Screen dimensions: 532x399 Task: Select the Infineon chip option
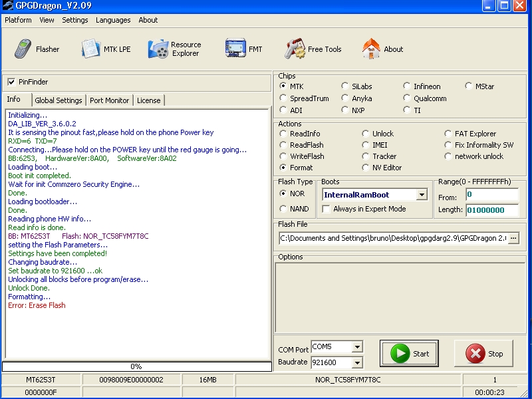pyautogui.click(x=406, y=86)
